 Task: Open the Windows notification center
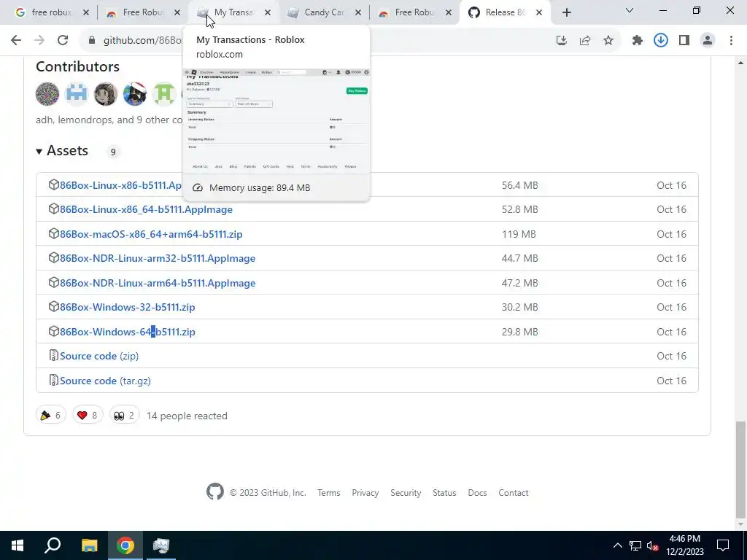coord(723,545)
